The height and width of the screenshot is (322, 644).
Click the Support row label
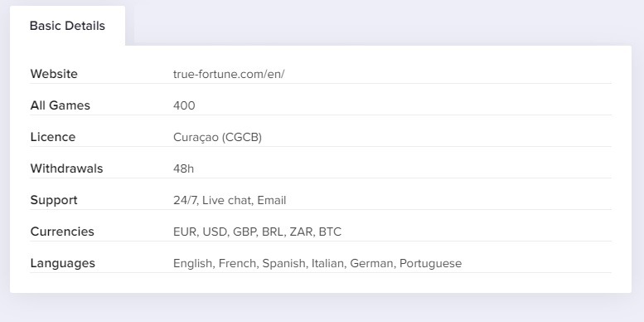point(54,200)
